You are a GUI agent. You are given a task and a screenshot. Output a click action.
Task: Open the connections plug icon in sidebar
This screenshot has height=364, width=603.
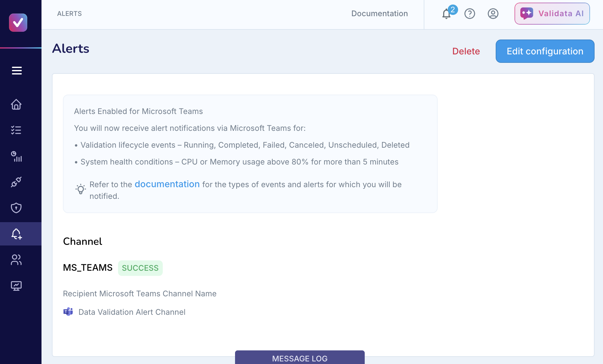pyautogui.click(x=16, y=182)
